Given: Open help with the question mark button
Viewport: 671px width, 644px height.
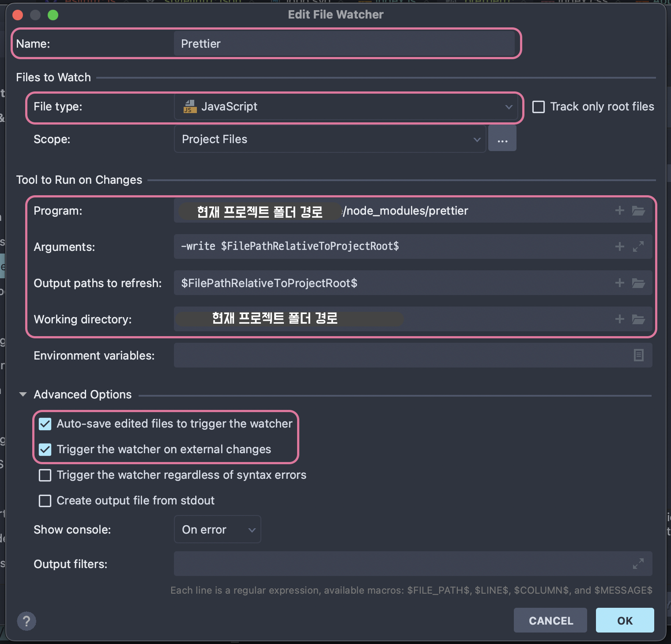Looking at the screenshot, I should 26,621.
